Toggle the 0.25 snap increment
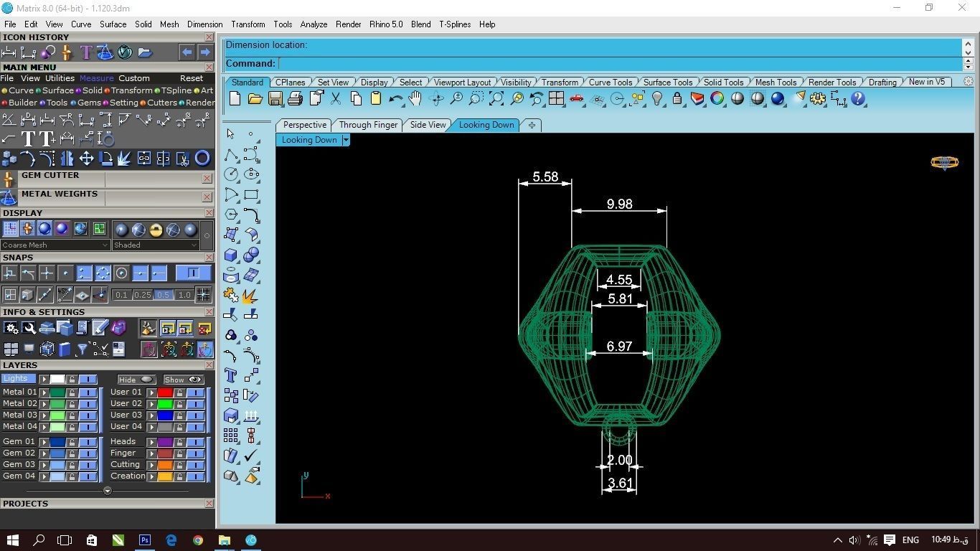This screenshot has height=551, width=980. (x=143, y=295)
